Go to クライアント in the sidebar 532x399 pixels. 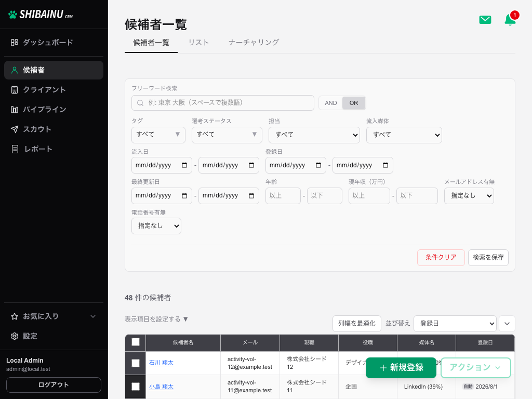[x=54, y=90]
